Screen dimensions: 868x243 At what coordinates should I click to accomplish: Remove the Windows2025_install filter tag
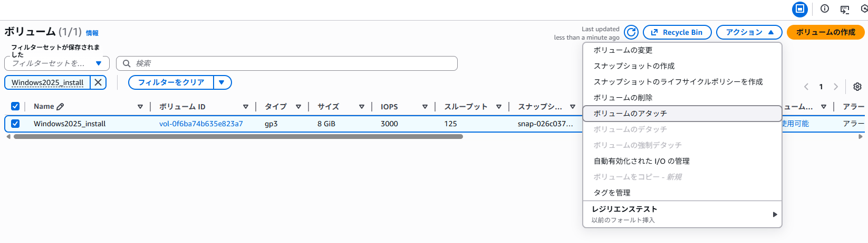pos(98,82)
